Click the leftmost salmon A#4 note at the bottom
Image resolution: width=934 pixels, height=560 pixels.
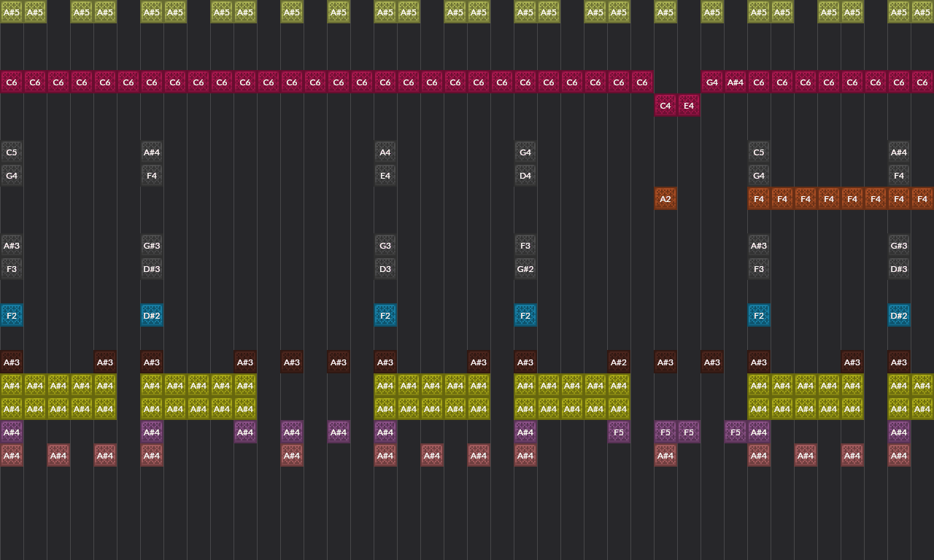[11, 455]
